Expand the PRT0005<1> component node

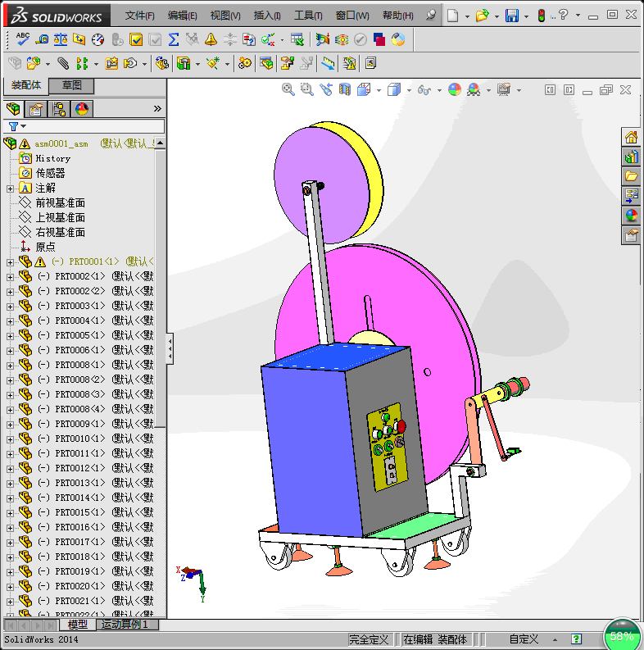(x=11, y=336)
